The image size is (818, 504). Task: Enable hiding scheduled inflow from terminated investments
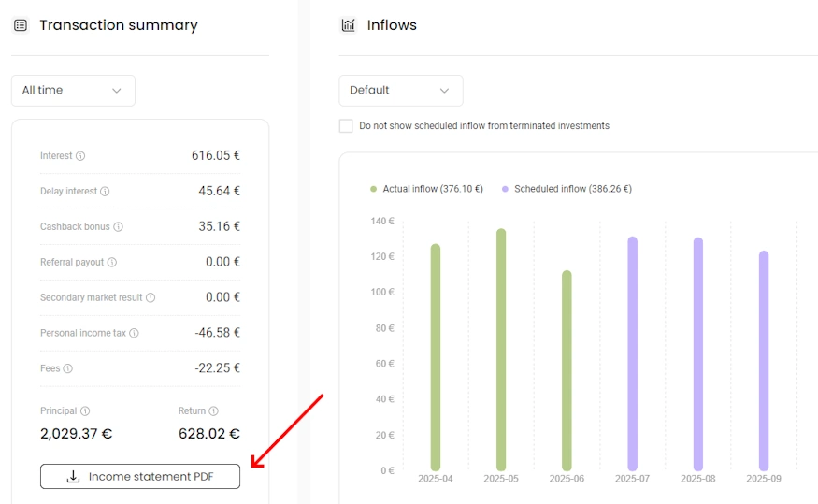click(346, 125)
